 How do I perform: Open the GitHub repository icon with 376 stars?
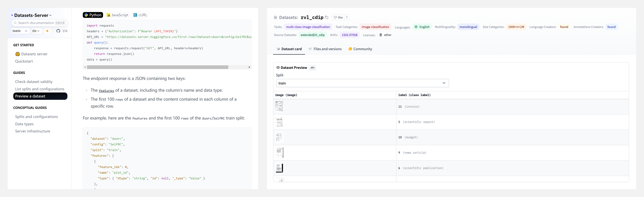(58, 31)
